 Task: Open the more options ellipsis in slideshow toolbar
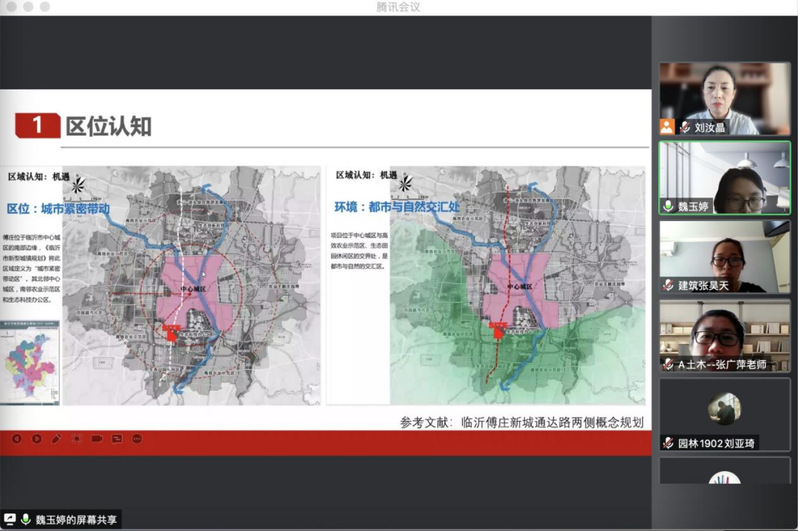pyautogui.click(x=137, y=438)
